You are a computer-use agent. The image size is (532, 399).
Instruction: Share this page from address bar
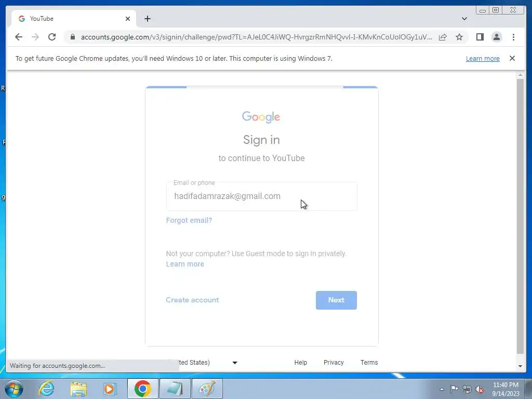click(x=443, y=37)
